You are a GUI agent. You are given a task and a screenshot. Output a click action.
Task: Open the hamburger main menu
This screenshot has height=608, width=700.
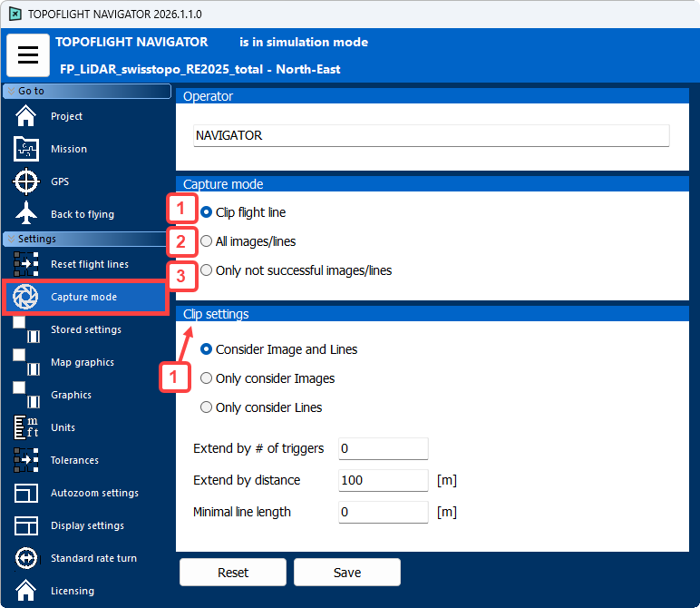pyautogui.click(x=28, y=55)
